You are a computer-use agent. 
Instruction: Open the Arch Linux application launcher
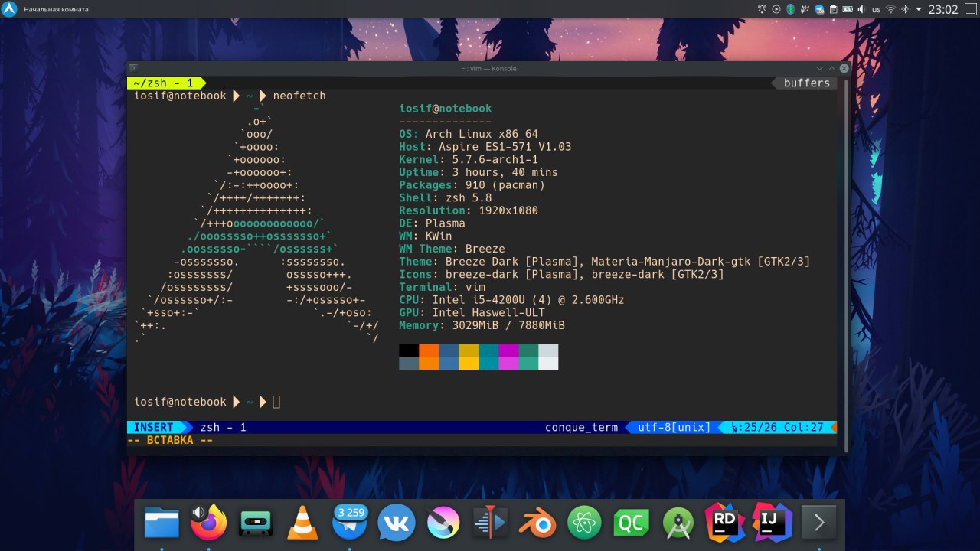point(9,9)
